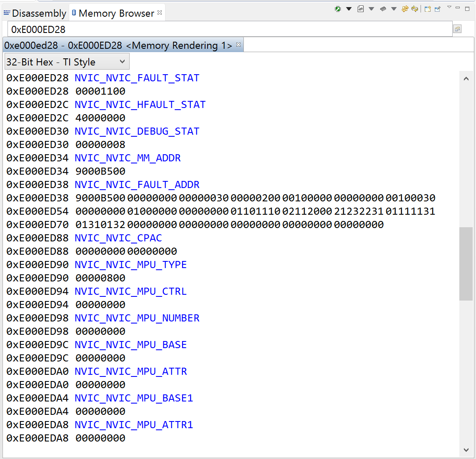
Task: Click the black address 0xE000ED54
Action: tap(38, 211)
